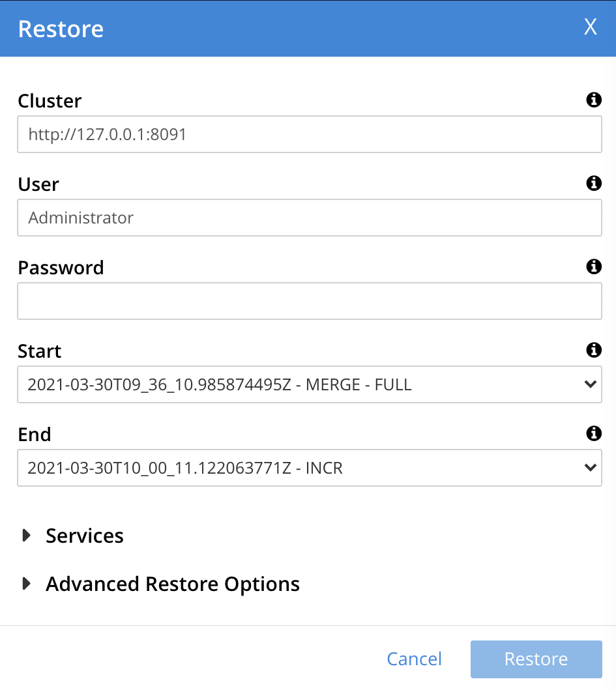Open the Cluster info tooltip
The width and height of the screenshot is (616, 690).
(593, 100)
